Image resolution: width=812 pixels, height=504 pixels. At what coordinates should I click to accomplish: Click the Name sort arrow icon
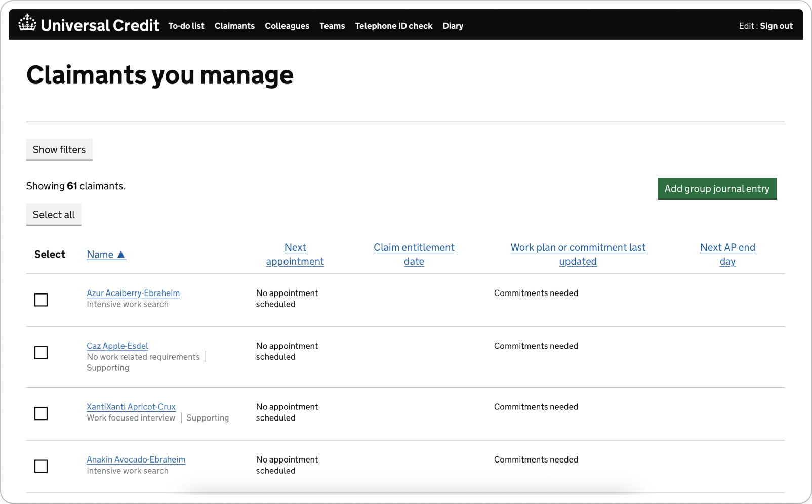tap(121, 255)
